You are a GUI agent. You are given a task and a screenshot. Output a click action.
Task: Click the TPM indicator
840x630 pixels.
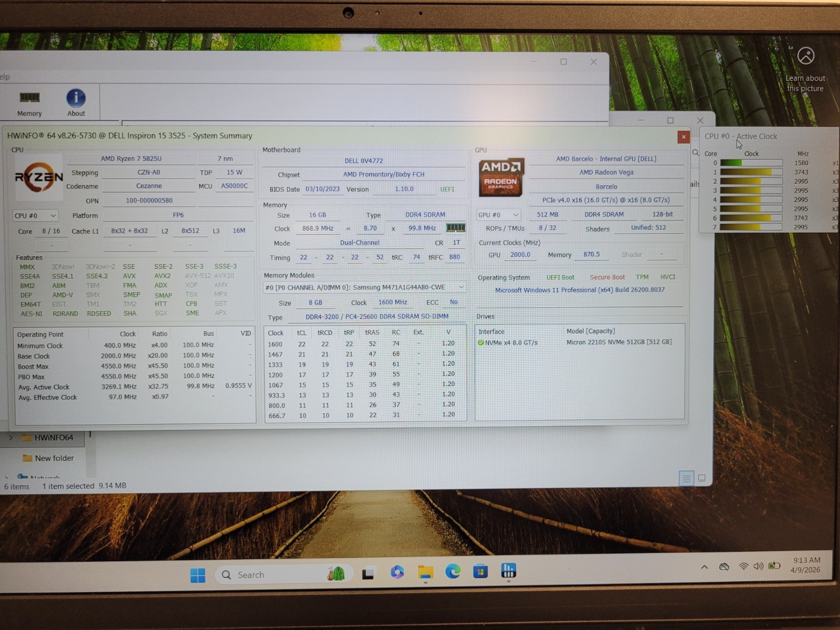pos(642,277)
